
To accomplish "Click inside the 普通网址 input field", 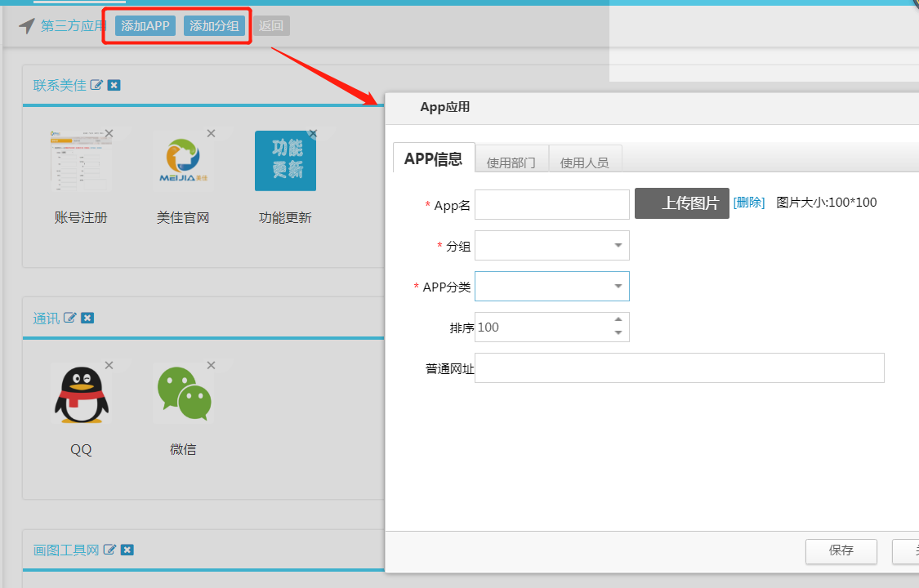I will pyautogui.click(x=678, y=367).
